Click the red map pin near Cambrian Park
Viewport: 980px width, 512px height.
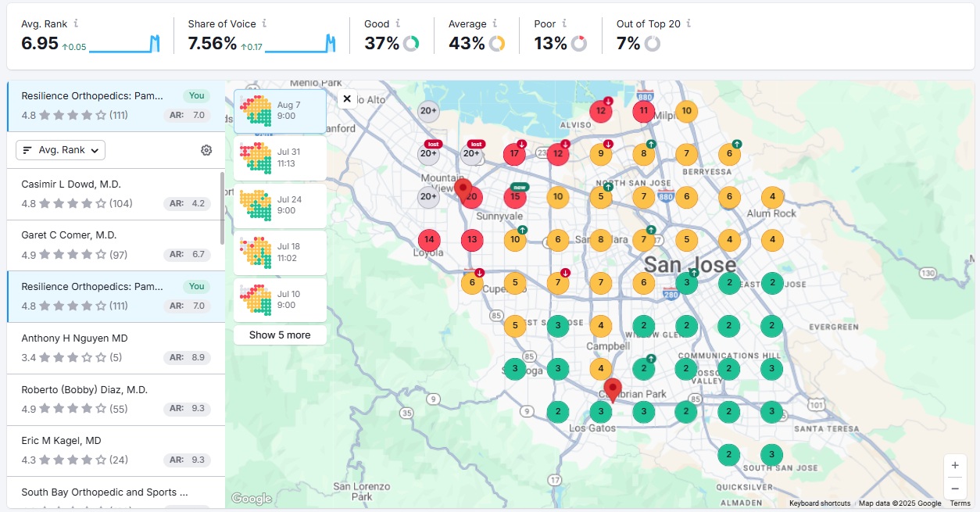[613, 389]
